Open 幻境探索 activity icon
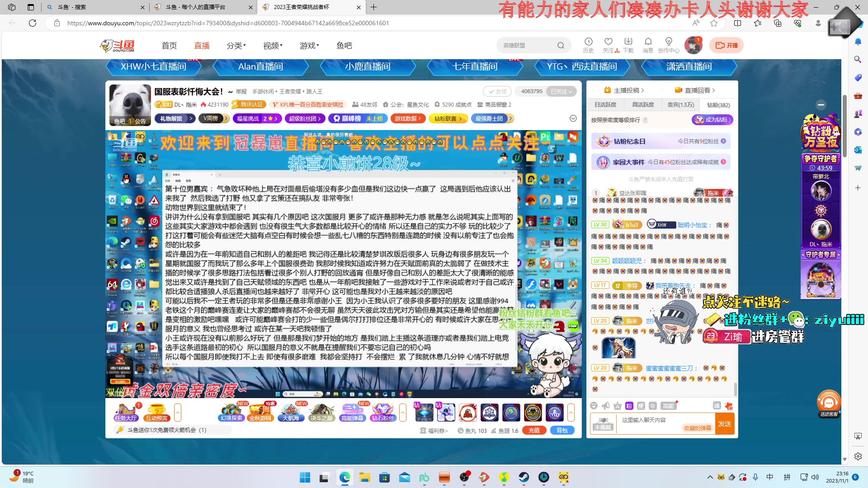Screen dimensions: 868x488 231,412
